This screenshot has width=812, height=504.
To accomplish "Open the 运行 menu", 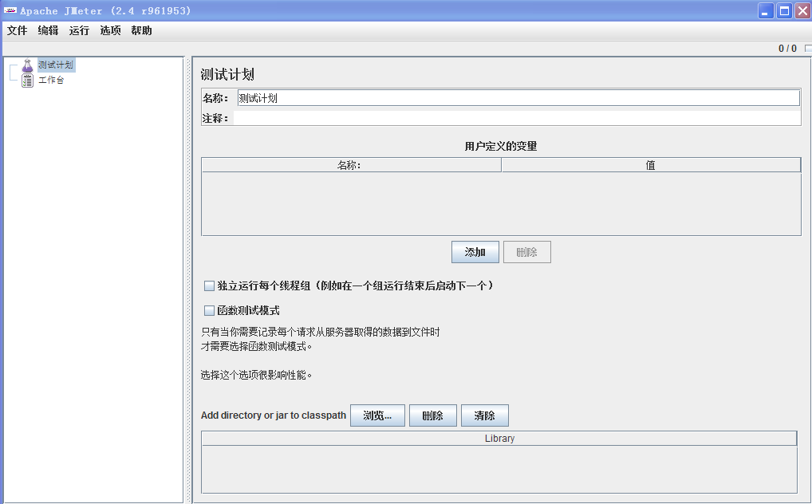I will coord(79,30).
